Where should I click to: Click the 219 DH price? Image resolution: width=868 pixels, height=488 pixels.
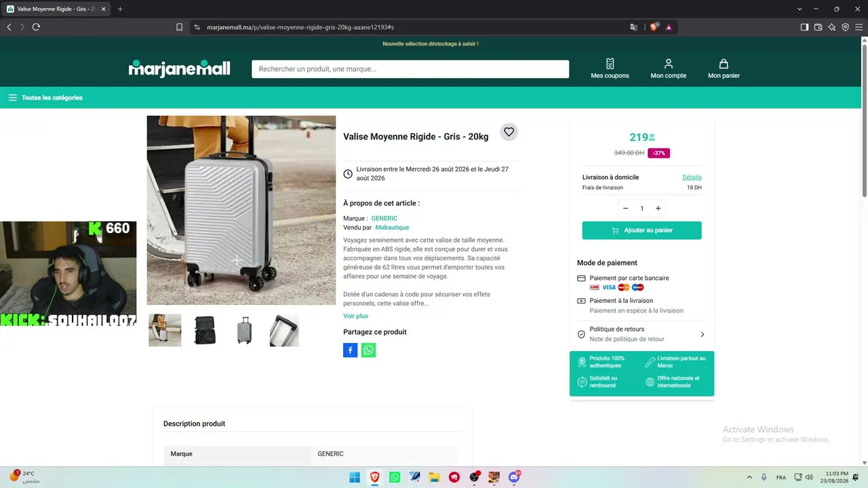tap(642, 138)
